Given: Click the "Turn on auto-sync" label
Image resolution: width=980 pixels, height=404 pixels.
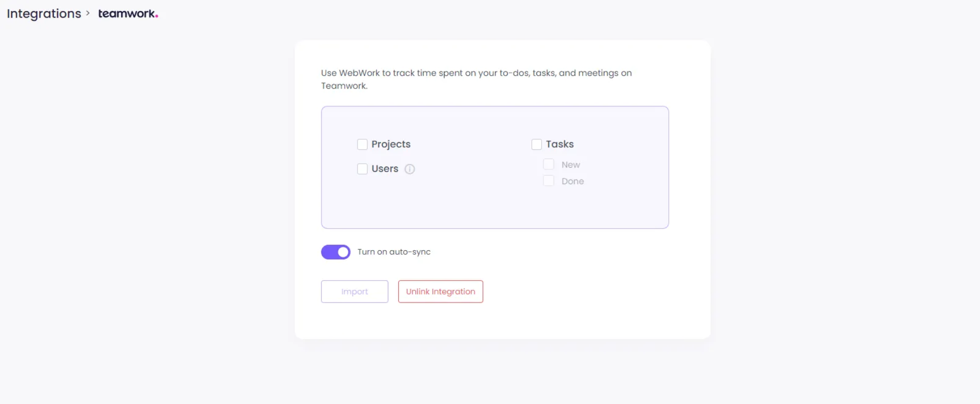Looking at the screenshot, I should click(x=394, y=252).
